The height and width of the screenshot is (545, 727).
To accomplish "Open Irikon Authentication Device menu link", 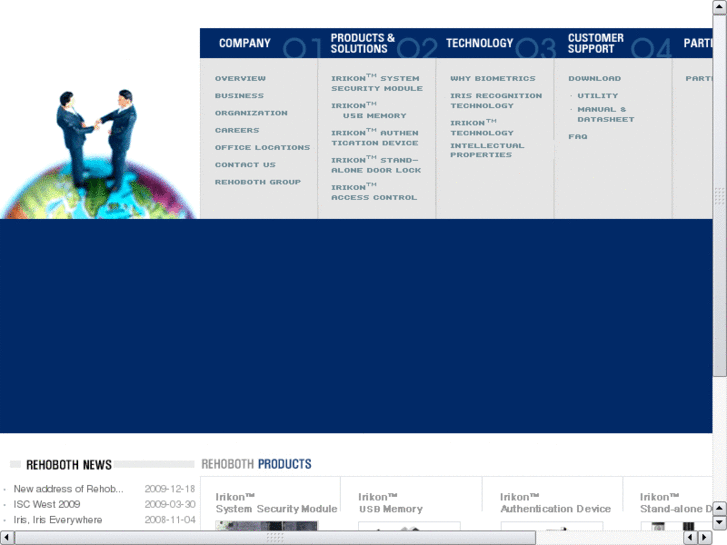I will [x=375, y=137].
